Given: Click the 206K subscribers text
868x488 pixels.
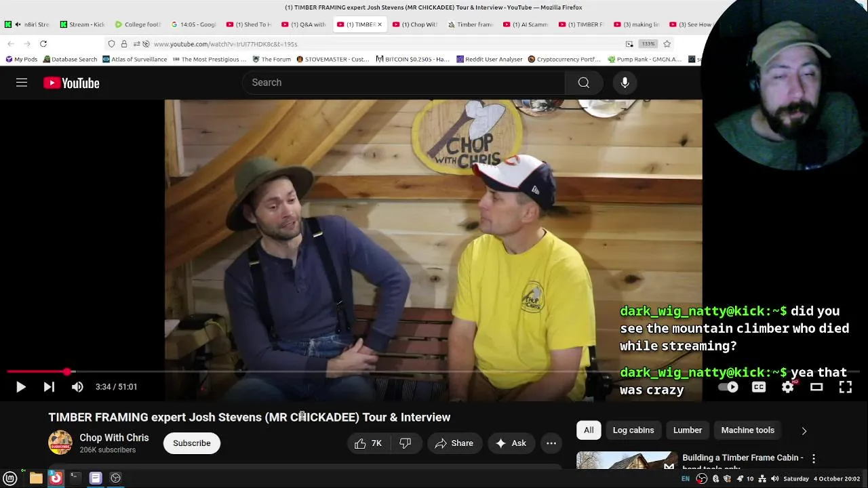Looking at the screenshot, I should tap(108, 450).
